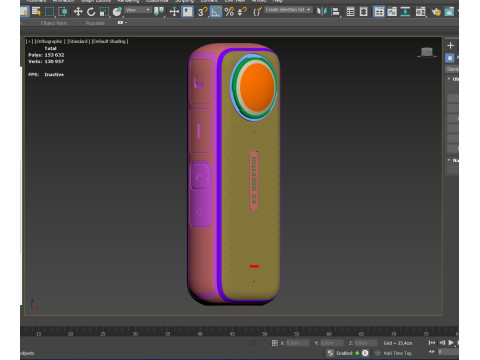This screenshot has width=480, height=360.
Task: Choose Rectangular Selection Region tool
Action: coord(50,12)
